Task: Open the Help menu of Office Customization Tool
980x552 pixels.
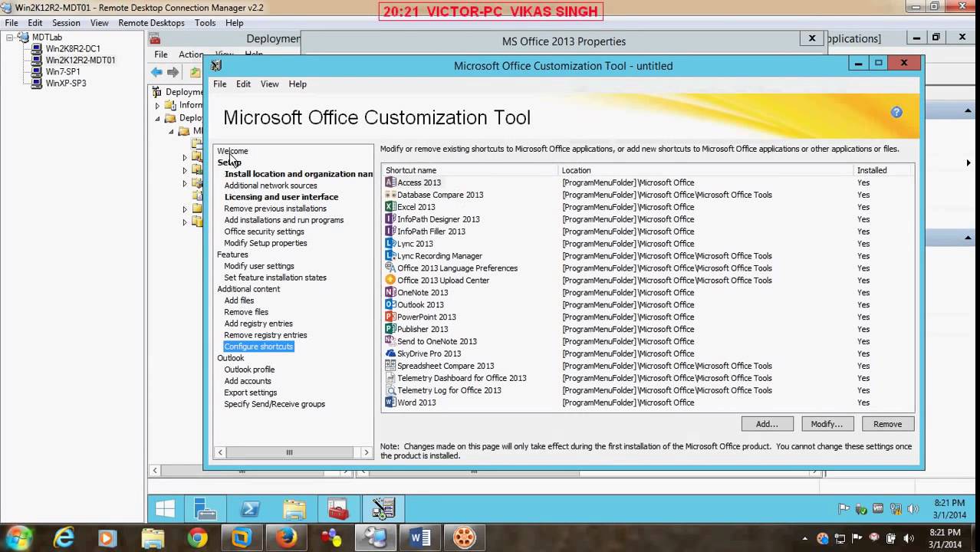Action: [298, 84]
